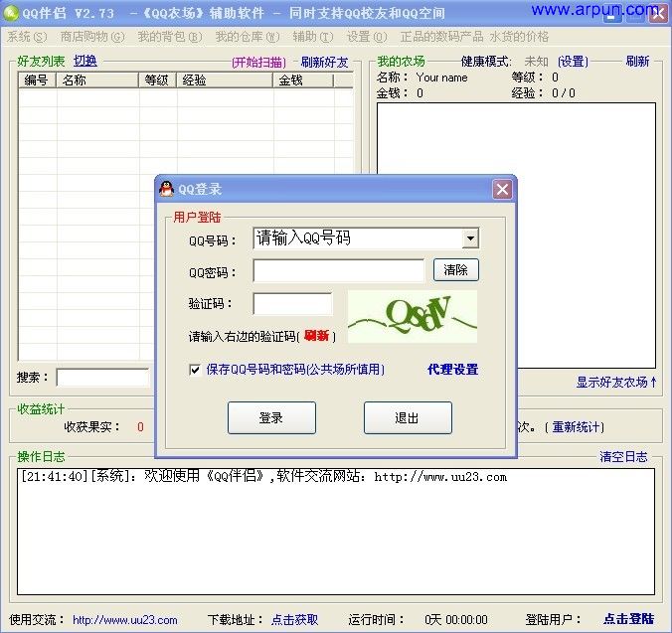672x633 pixels.
Task: Click 清空日志 to clear the log
Action: pyautogui.click(x=623, y=457)
